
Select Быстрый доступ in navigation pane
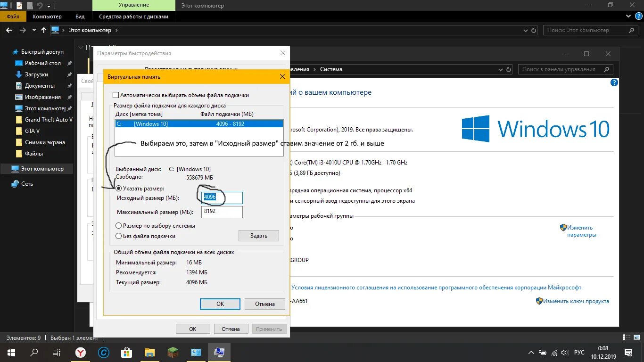tap(42, 52)
